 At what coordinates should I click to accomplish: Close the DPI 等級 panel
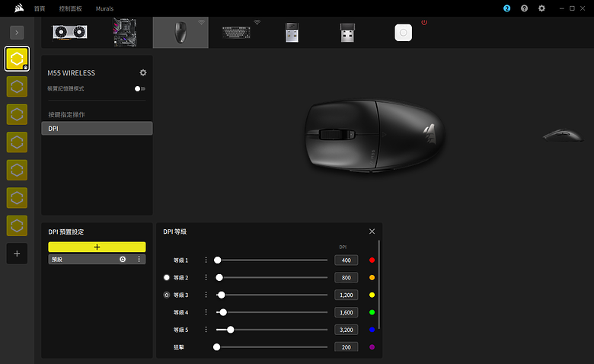coord(372,231)
